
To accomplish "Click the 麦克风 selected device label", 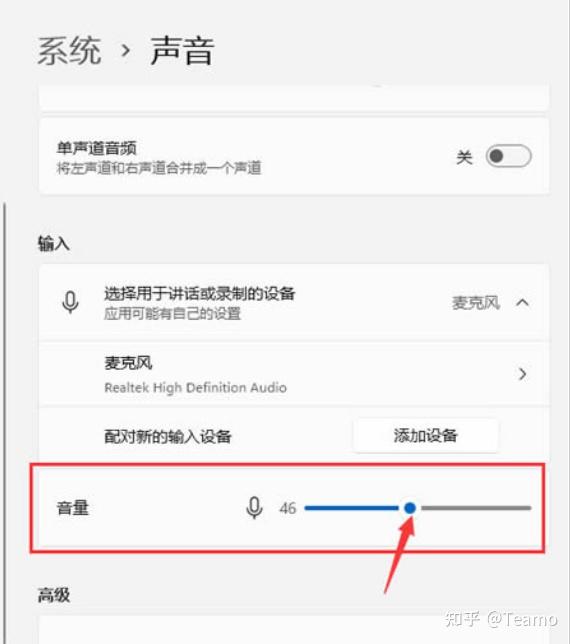I will 476,303.
